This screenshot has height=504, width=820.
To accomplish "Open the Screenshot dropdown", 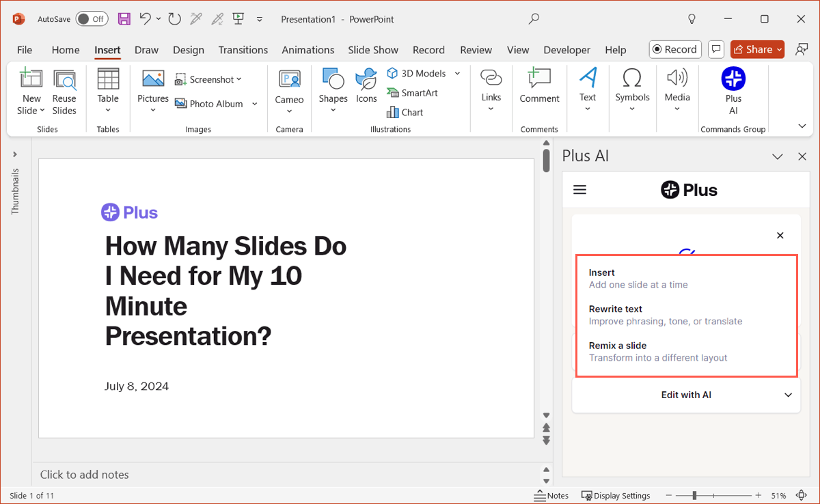I will click(x=208, y=80).
